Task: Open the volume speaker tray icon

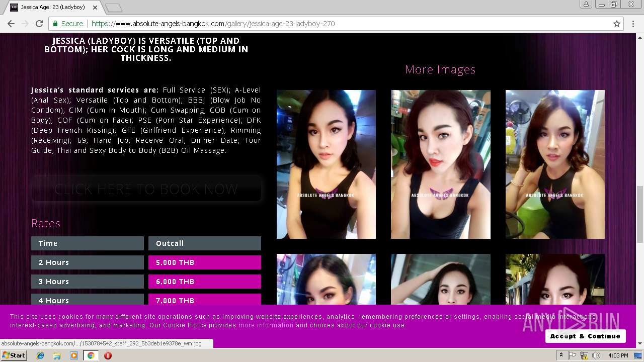Action: tap(596, 355)
